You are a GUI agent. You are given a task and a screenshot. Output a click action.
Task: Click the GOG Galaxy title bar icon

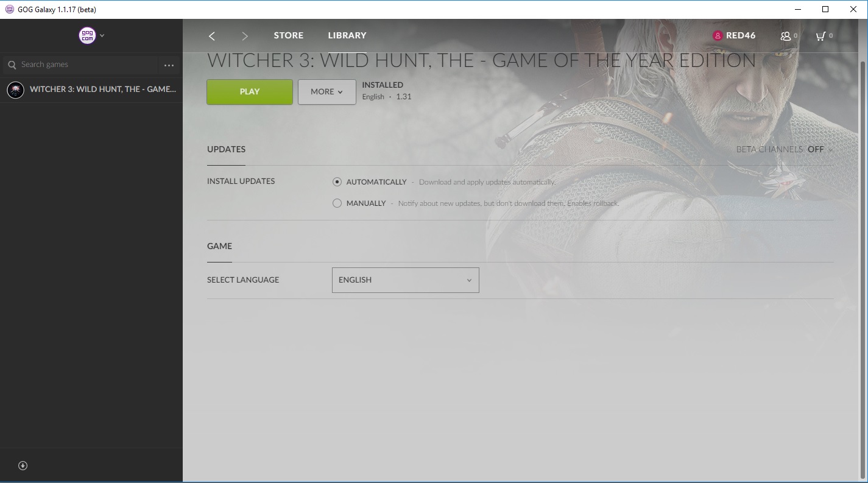[9, 9]
